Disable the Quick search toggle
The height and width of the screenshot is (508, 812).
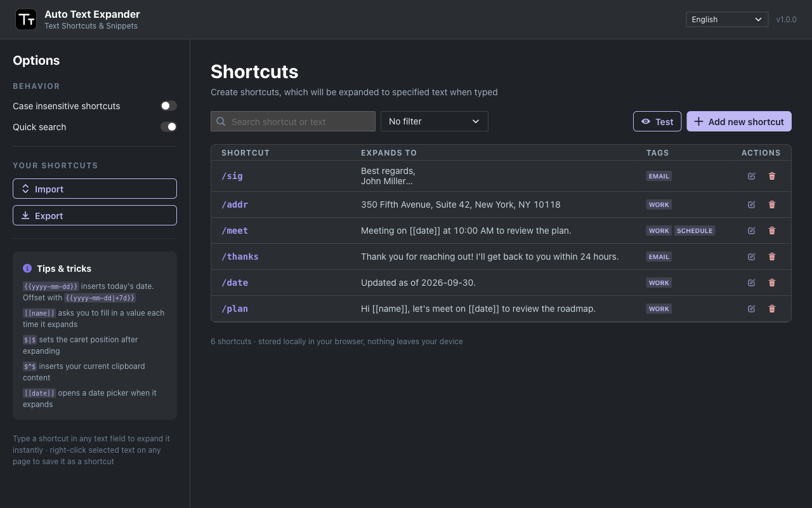[x=168, y=127]
